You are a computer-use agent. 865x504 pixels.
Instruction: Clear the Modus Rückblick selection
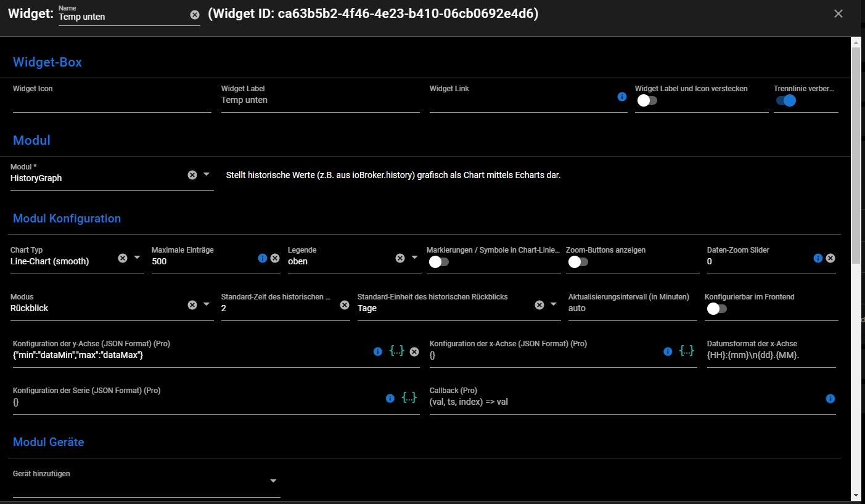(x=192, y=305)
